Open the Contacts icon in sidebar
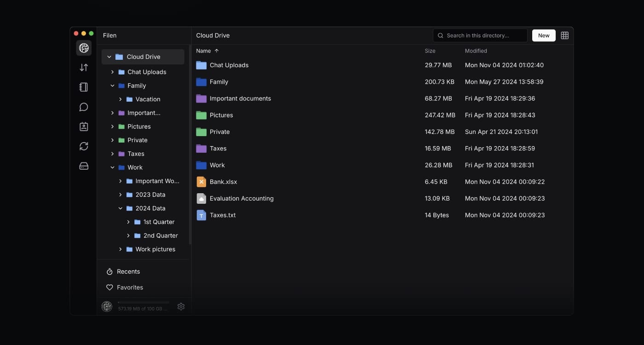Viewport: 644px width, 345px height. pyautogui.click(x=84, y=126)
